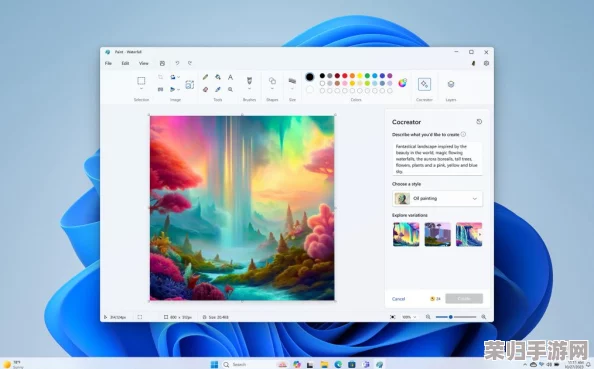Select the middle variation thumbnail
The image size is (594, 369).
tap(438, 235)
